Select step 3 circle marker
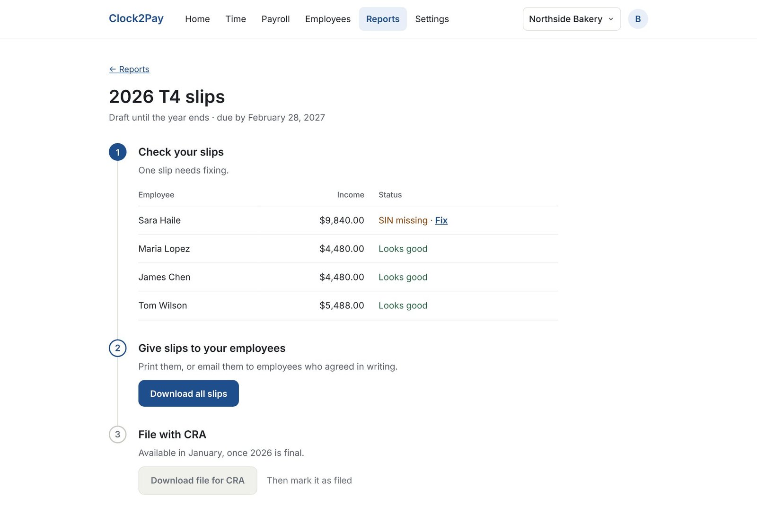This screenshot has width=757, height=532. pos(118,434)
